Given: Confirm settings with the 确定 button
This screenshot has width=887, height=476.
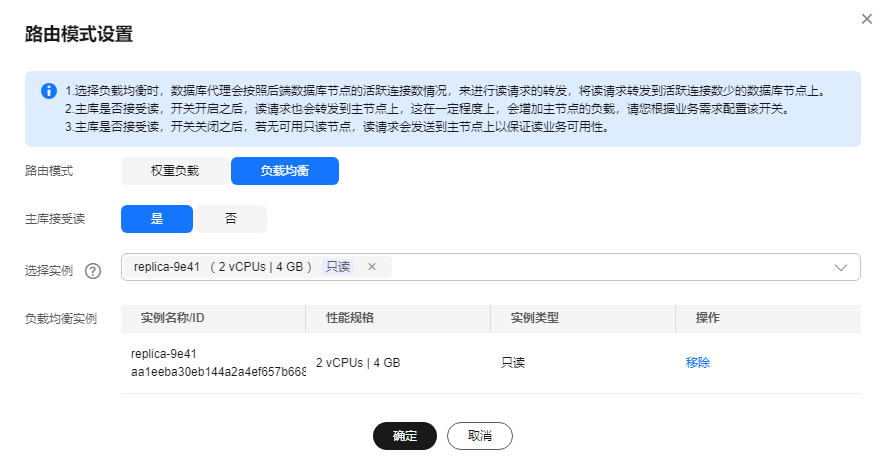Looking at the screenshot, I should (x=404, y=436).
